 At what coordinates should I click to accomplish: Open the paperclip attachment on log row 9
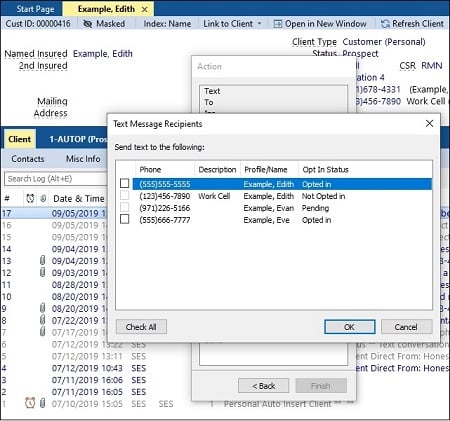coord(42,308)
